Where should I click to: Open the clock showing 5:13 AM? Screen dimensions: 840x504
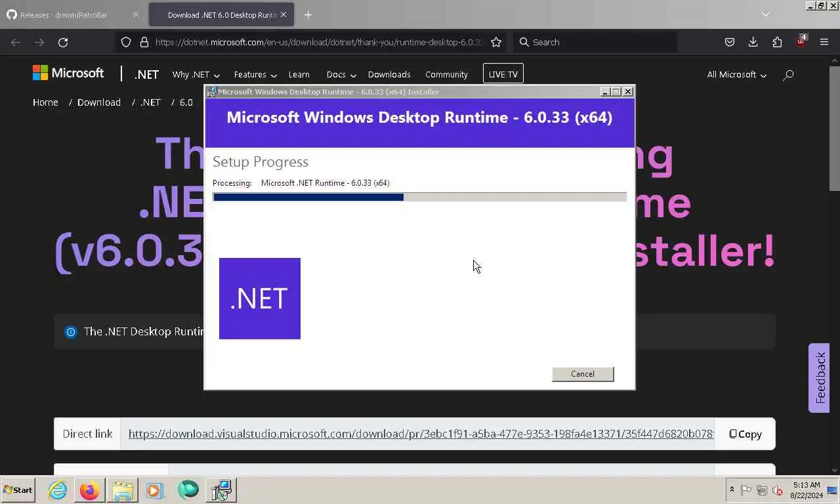[807, 490]
